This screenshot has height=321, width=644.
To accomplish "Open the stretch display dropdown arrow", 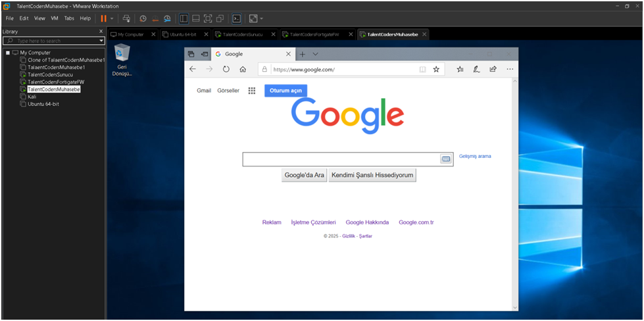I will coord(262,18).
